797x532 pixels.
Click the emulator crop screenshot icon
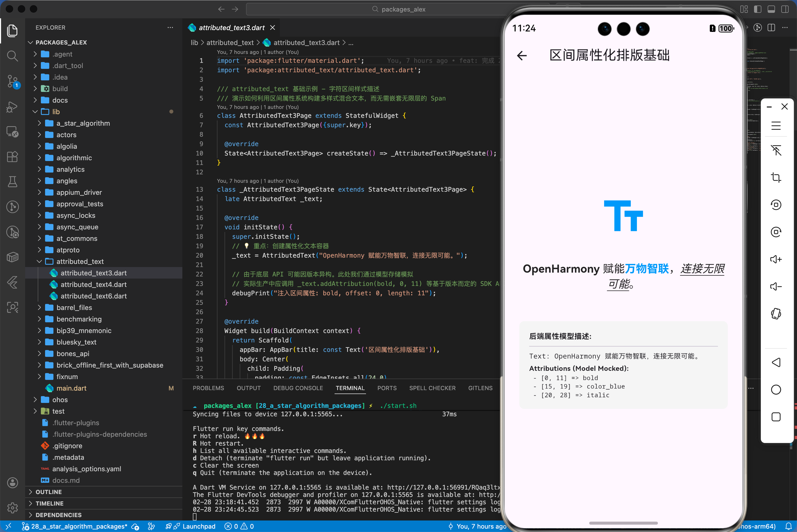point(776,178)
